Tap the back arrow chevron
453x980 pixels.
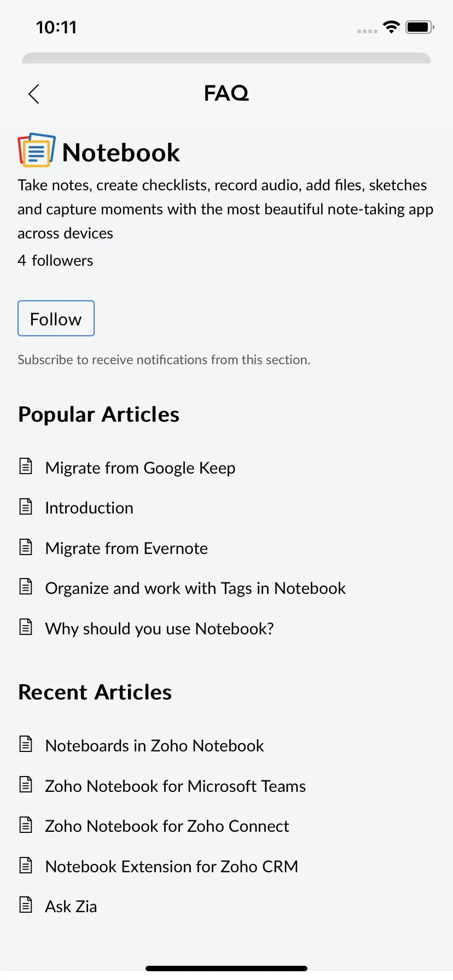click(x=34, y=94)
